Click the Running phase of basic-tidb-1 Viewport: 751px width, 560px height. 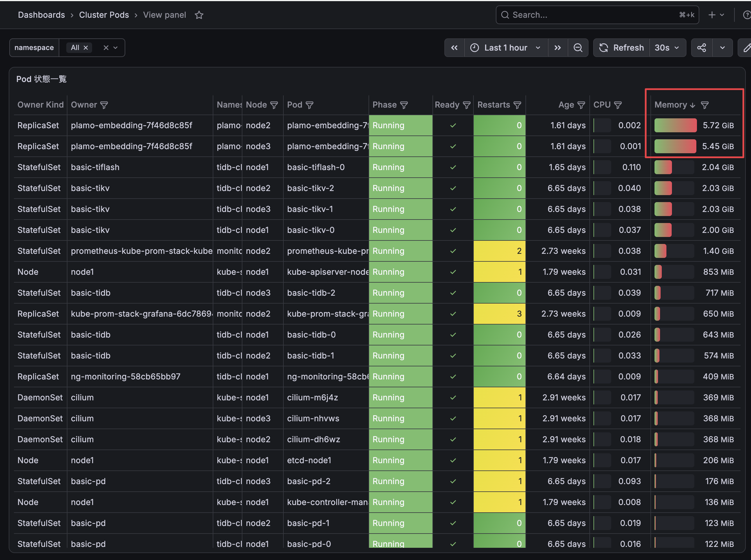coord(400,356)
